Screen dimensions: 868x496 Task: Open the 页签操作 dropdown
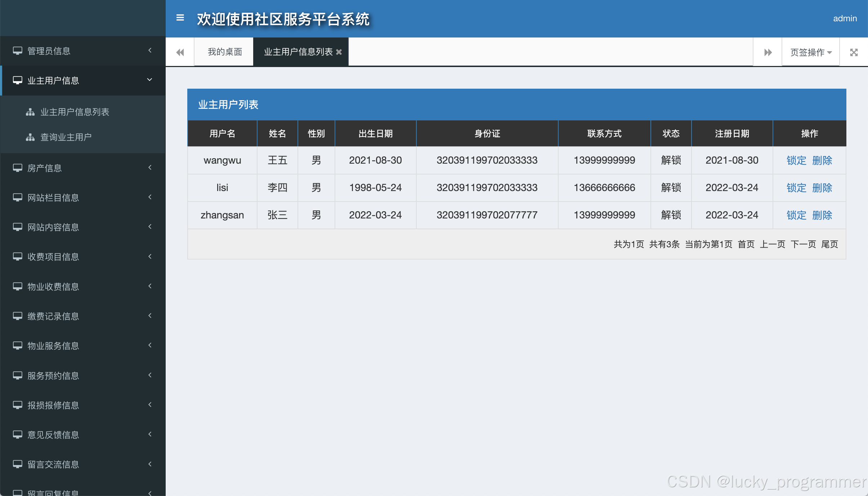point(811,52)
